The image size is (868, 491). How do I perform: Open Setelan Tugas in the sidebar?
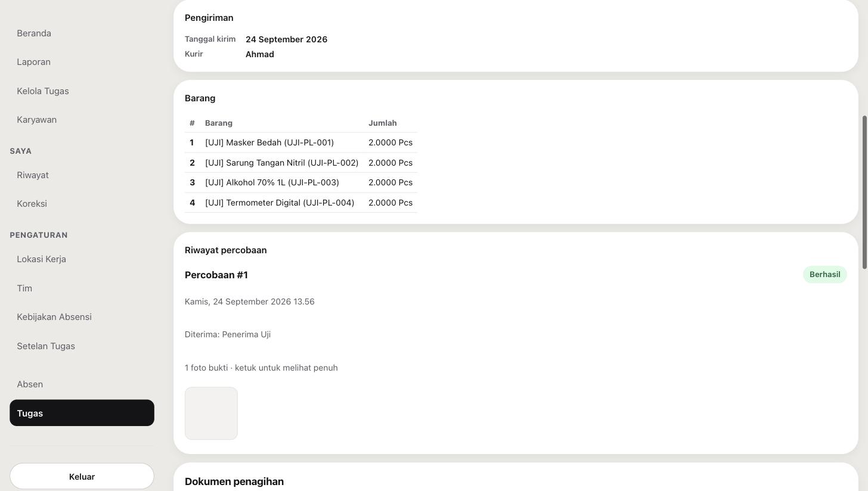click(82, 346)
